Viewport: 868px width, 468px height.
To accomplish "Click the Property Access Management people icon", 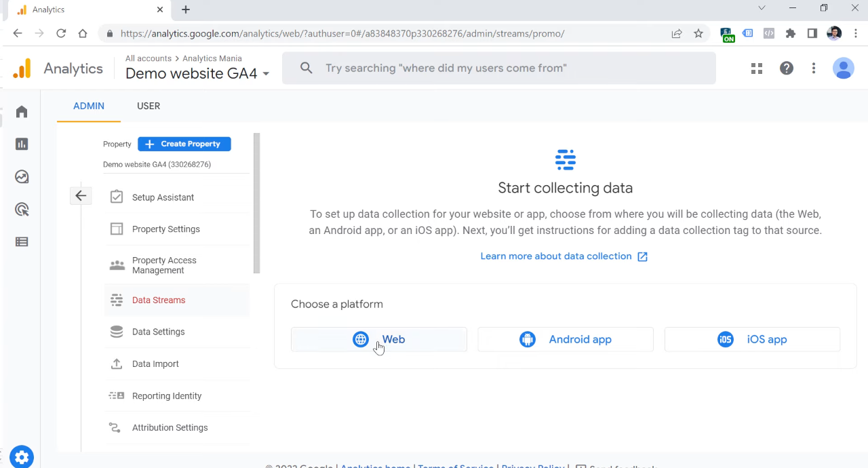I will pos(117,265).
